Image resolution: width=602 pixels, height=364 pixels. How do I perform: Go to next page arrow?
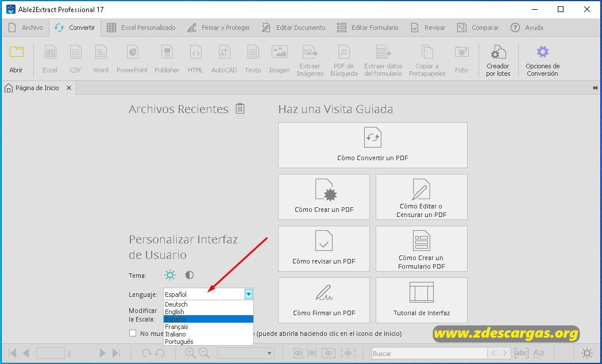click(x=102, y=353)
